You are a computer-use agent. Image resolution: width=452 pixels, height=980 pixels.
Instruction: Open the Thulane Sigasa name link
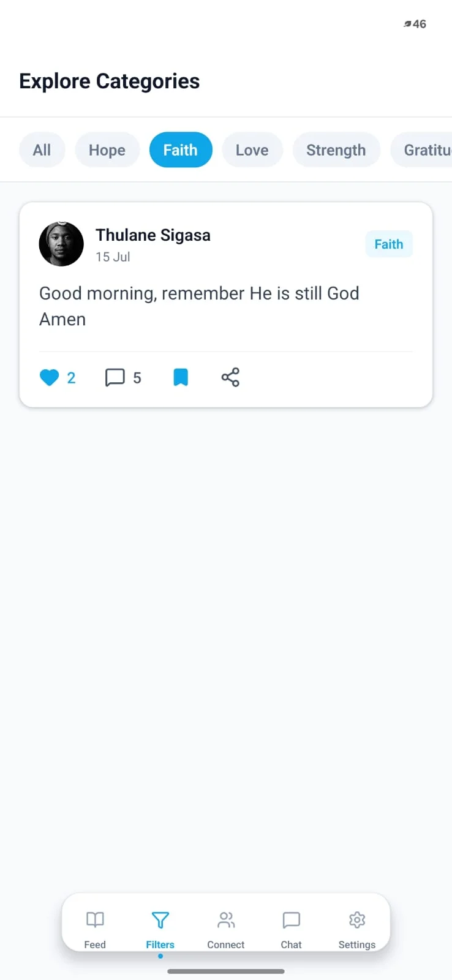pos(153,235)
